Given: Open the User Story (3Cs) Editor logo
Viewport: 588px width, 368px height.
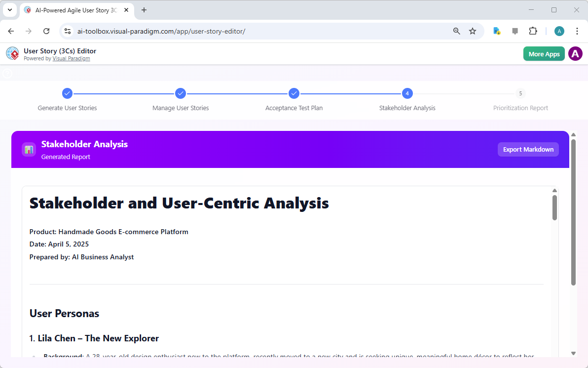Looking at the screenshot, I should click(12, 53).
